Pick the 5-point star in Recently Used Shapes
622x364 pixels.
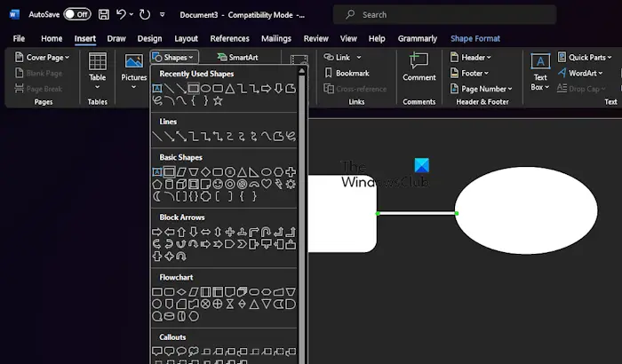[x=218, y=100]
